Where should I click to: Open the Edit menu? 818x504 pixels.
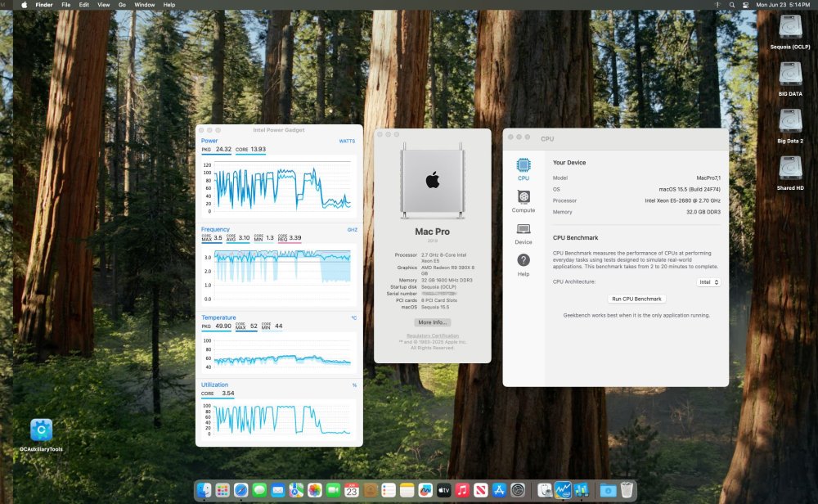point(84,5)
